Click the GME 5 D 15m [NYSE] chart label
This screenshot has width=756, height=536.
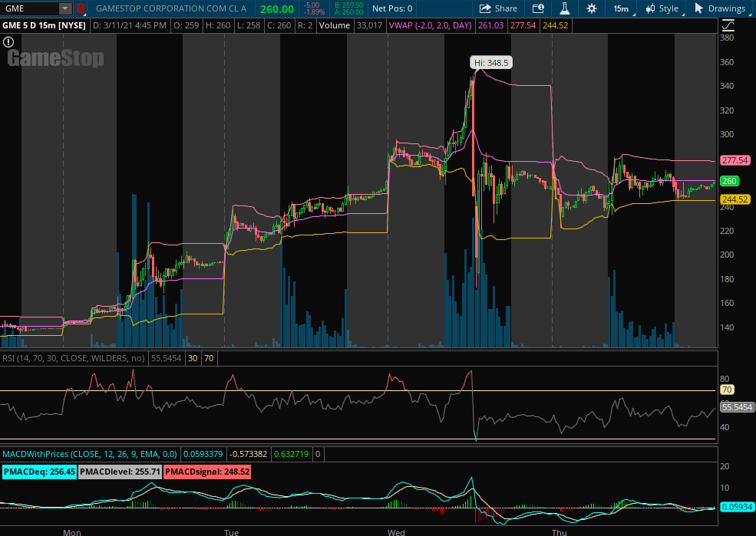[x=45, y=25]
